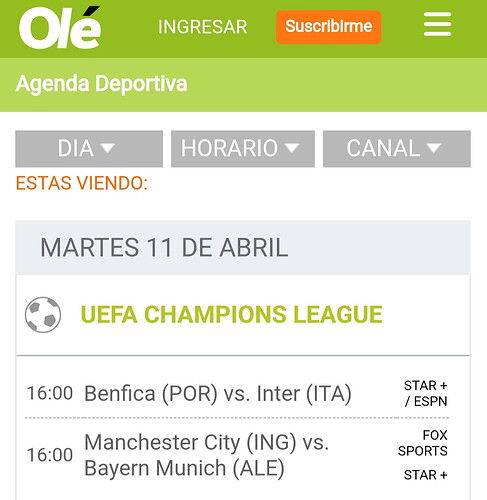Click the soccer ball icon
This screenshot has height=500, width=487.
[43, 315]
